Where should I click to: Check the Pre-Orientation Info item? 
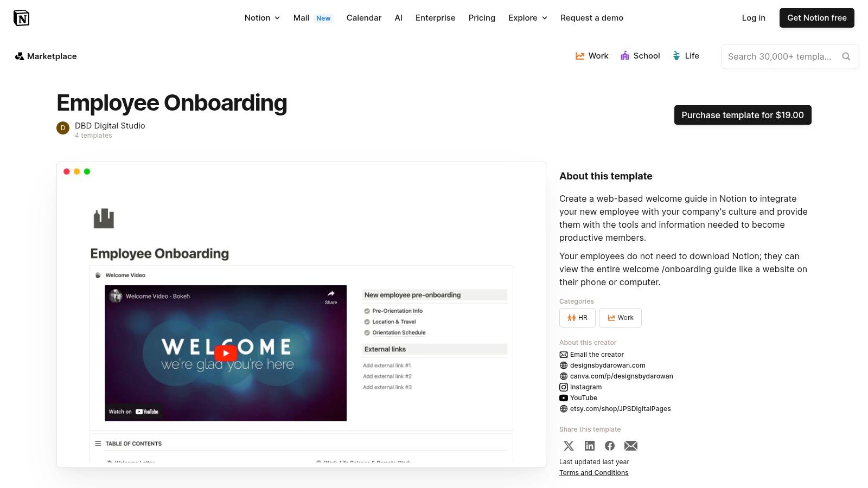pyautogui.click(x=367, y=311)
